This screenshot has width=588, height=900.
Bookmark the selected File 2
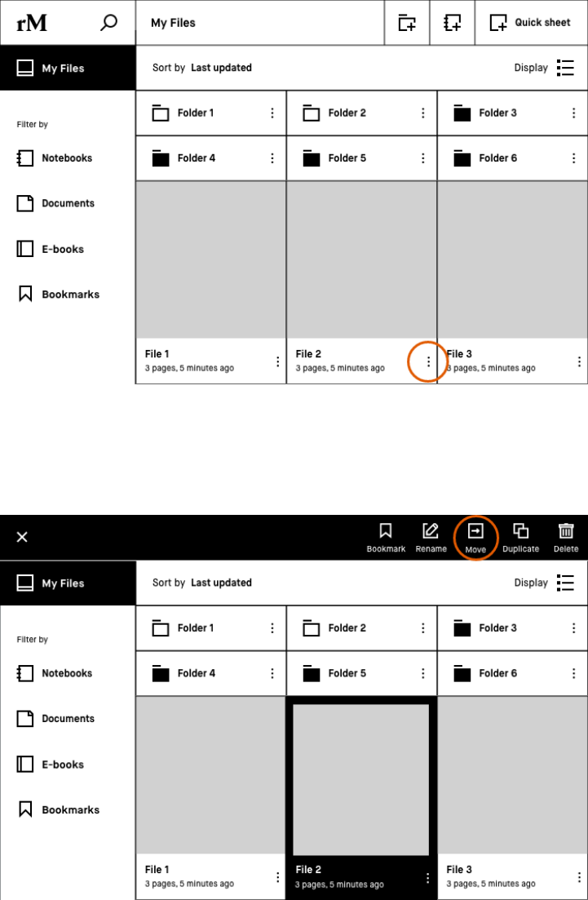tap(386, 538)
